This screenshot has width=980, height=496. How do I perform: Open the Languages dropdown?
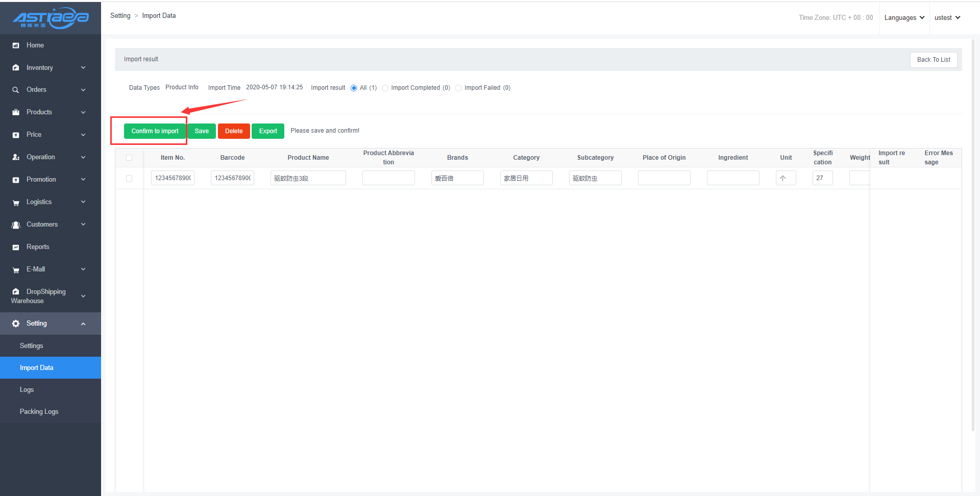tap(904, 18)
